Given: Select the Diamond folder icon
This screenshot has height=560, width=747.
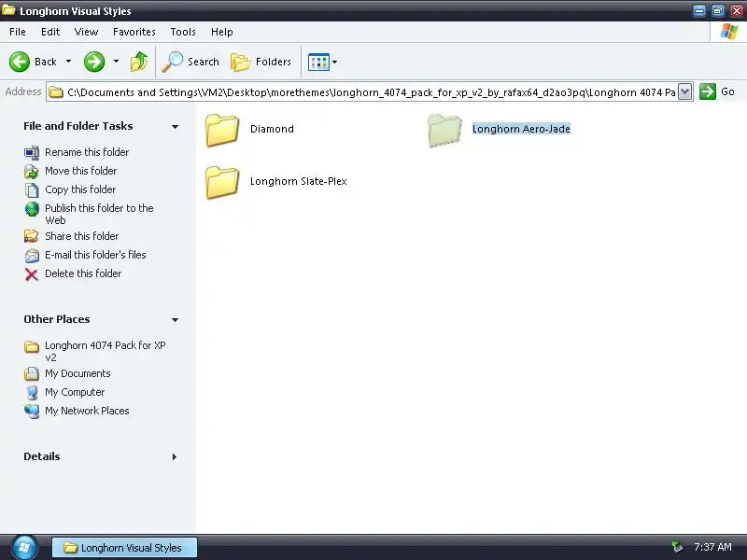Looking at the screenshot, I should 222,130.
